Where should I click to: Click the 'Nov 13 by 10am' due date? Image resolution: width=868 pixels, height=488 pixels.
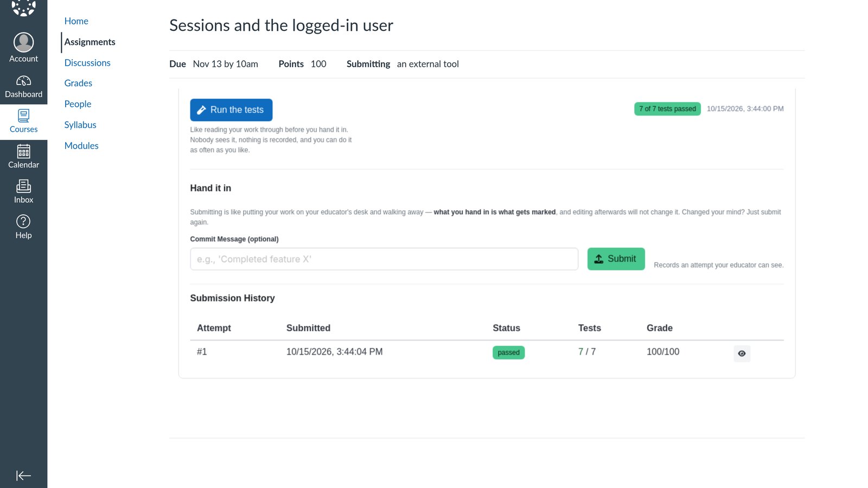[225, 64]
